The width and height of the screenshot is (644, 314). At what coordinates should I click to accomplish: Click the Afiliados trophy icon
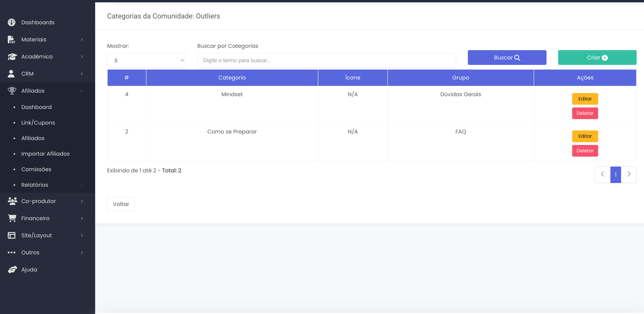(x=12, y=91)
